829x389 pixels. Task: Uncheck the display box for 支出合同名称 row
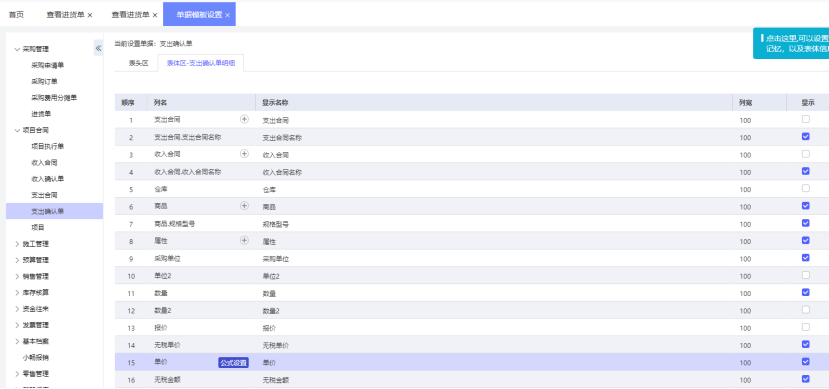pyautogui.click(x=805, y=136)
